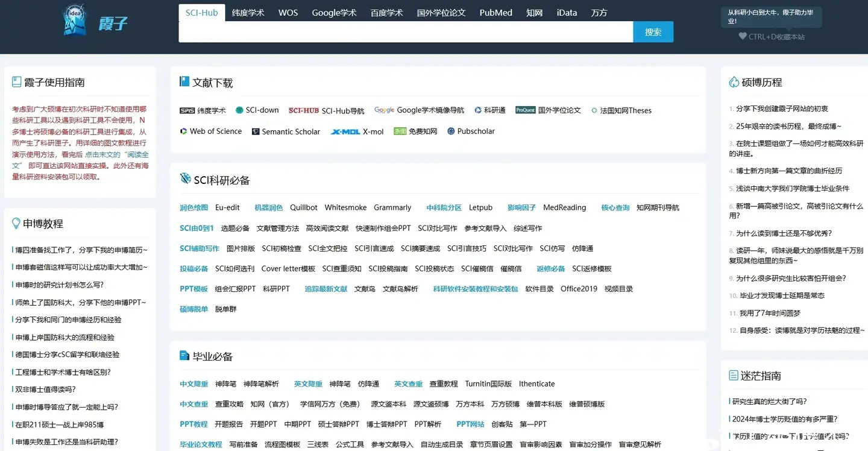868x451 pixels.
Task: Click the 迷茫指南 panel icon
Action: 734,375
